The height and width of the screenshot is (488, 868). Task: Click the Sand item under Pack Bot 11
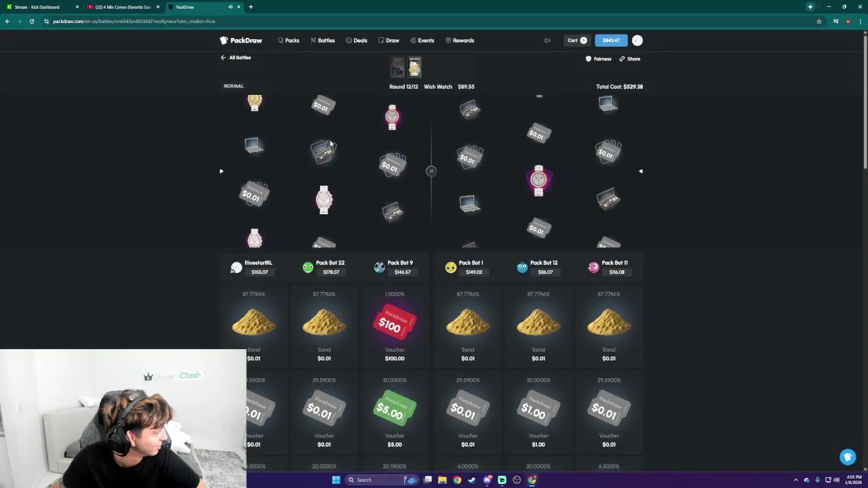(609, 323)
